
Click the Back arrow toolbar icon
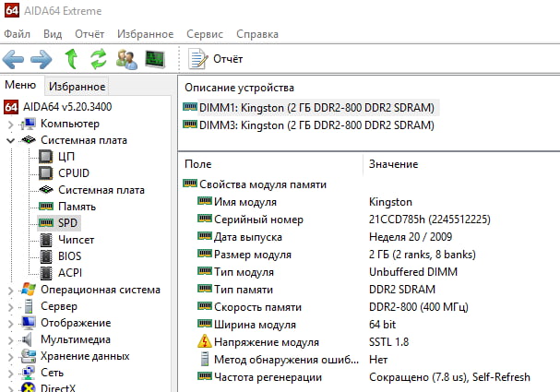pos(13,59)
